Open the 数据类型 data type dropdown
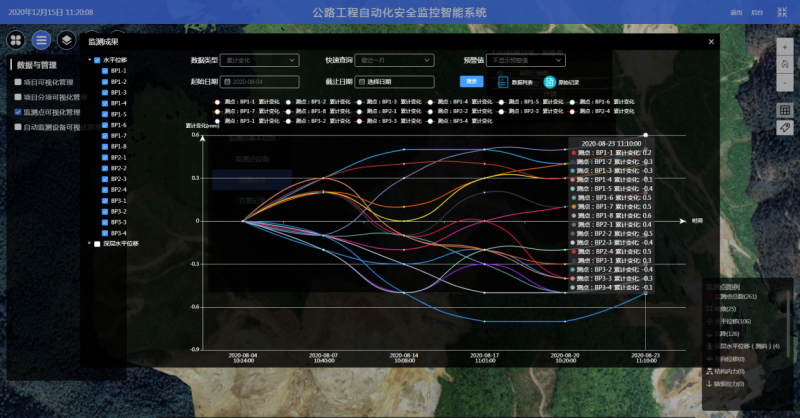 point(259,61)
